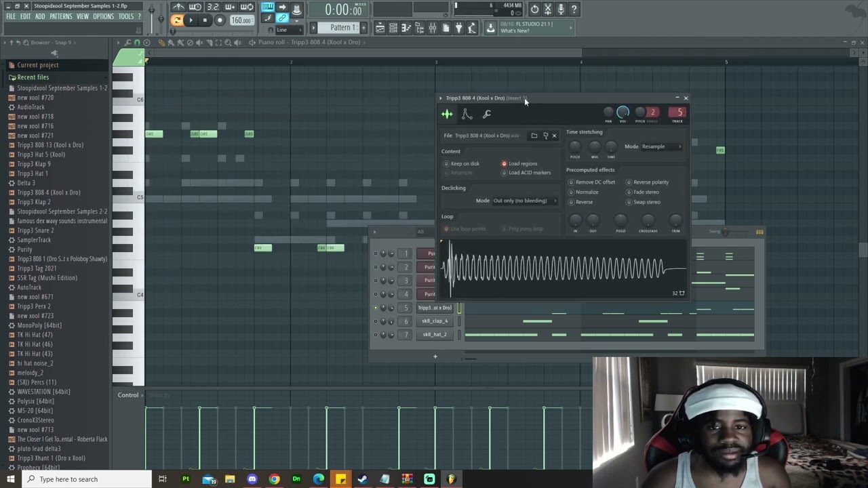Click the What's New news panel
868x488 pixels.
[x=536, y=27]
